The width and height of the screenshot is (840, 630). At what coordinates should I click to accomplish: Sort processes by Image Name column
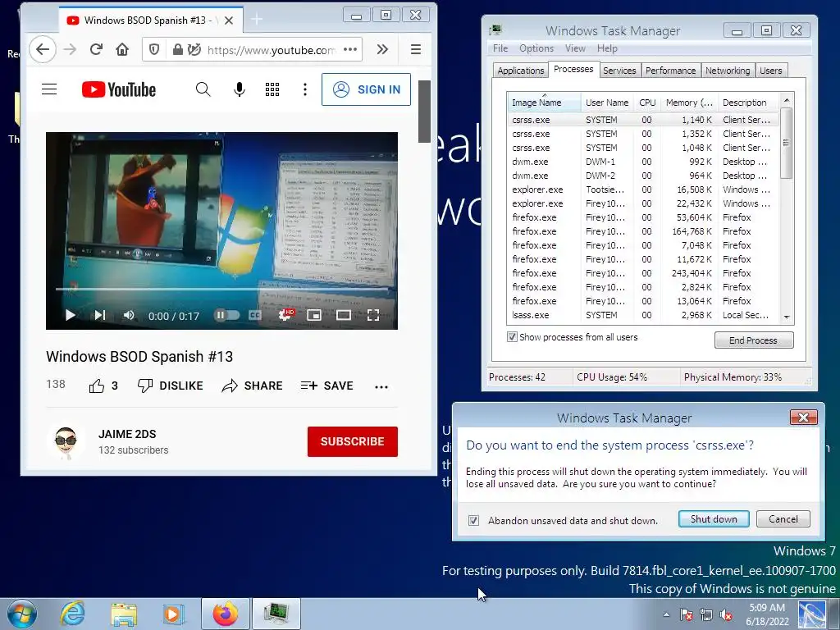[544, 103]
